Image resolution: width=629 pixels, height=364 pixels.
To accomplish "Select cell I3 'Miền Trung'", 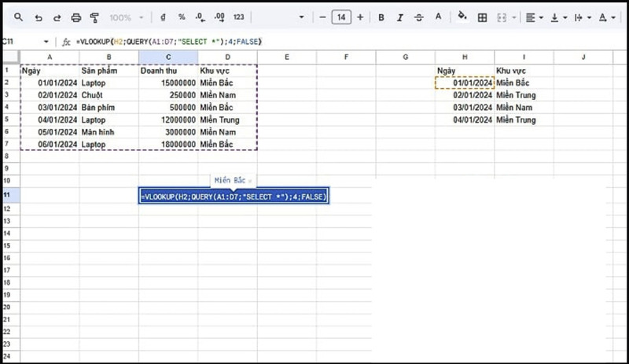I will click(x=524, y=95).
